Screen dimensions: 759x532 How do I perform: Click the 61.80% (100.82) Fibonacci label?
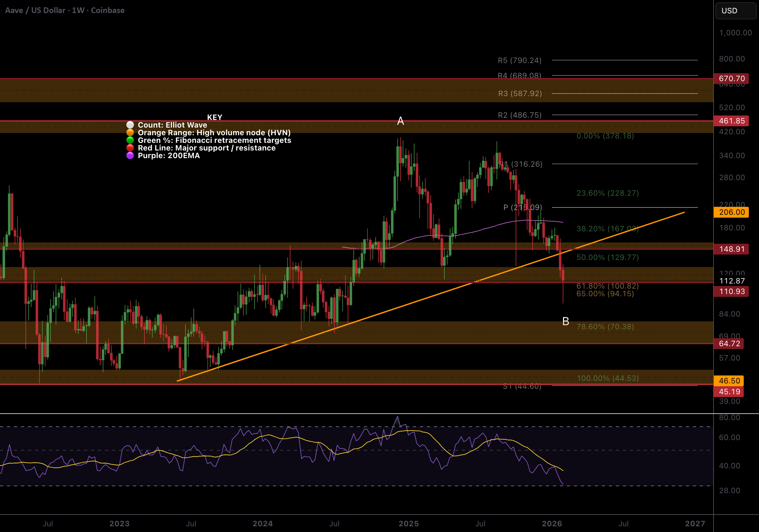[x=607, y=286]
